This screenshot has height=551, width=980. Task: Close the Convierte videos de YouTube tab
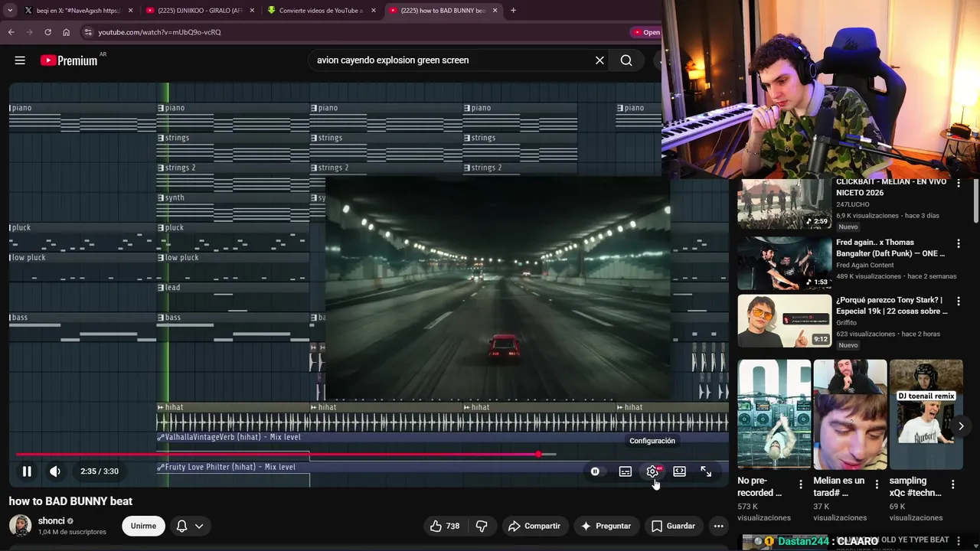point(374,11)
